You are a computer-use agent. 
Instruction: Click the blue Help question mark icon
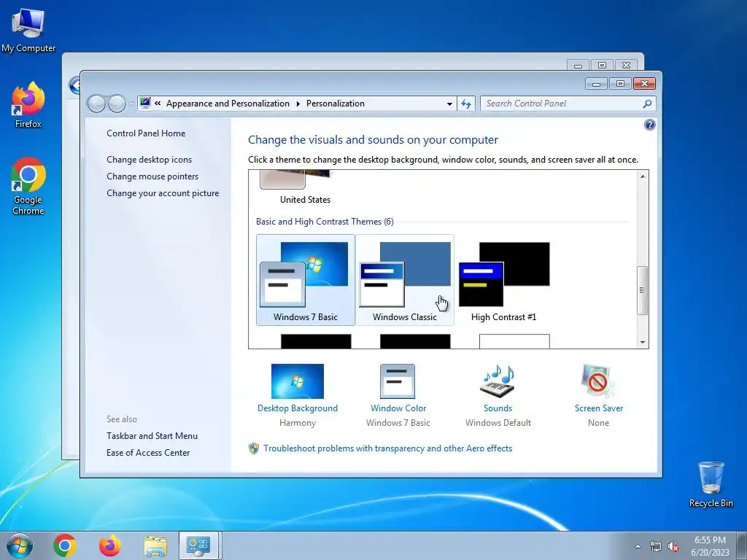[x=649, y=125]
